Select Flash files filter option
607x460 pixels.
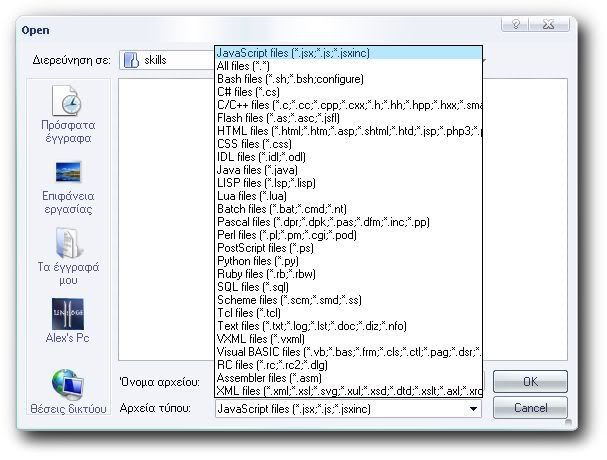[348, 118]
